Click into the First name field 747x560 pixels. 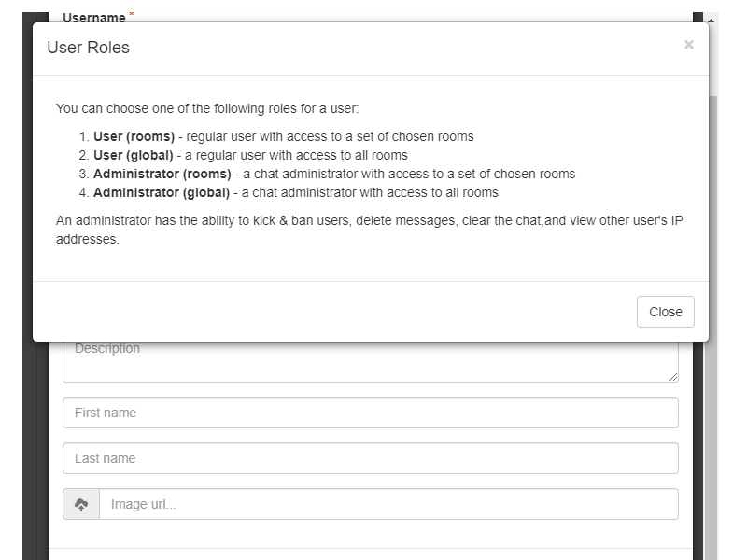370,413
